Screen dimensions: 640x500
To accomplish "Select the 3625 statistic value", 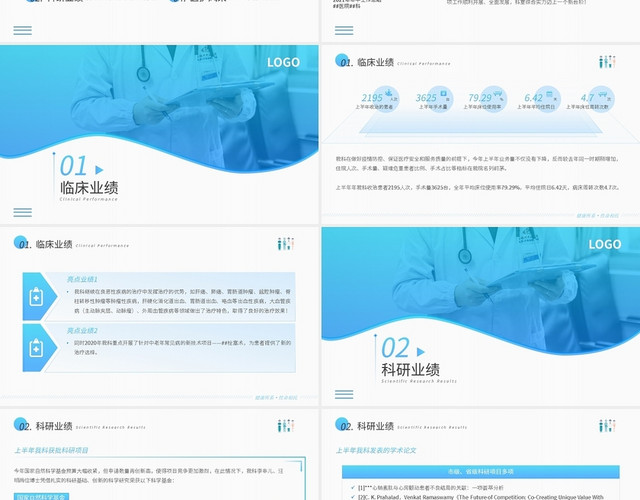I will (x=426, y=98).
